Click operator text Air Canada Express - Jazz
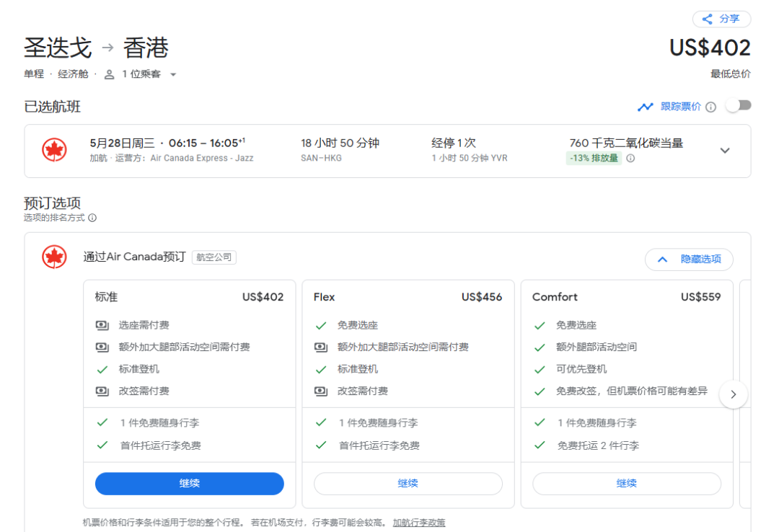The width and height of the screenshot is (779, 532). pos(202,158)
